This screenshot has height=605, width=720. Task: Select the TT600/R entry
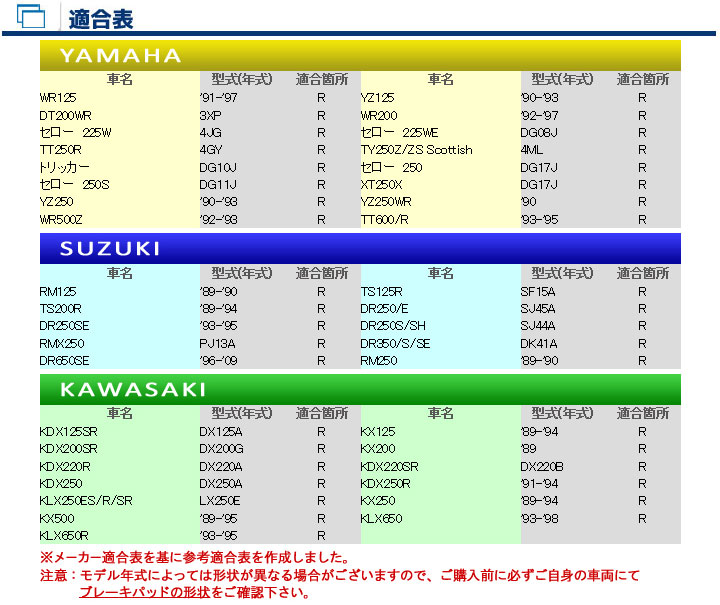pyautogui.click(x=385, y=219)
